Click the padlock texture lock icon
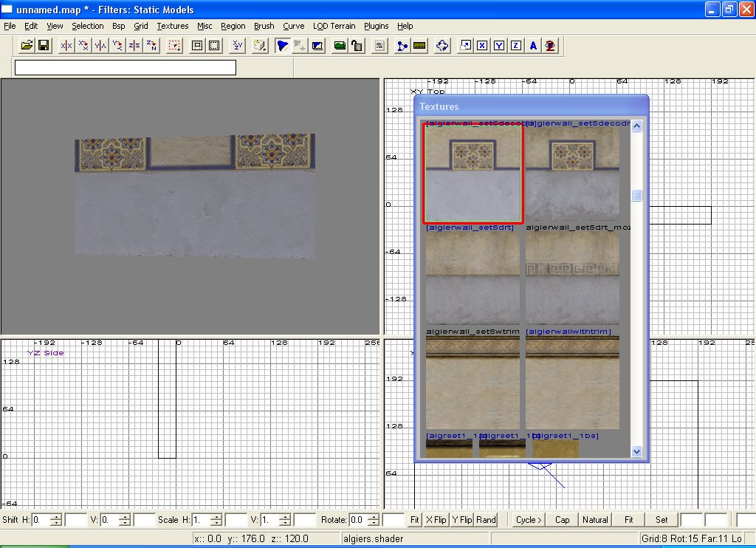 pyautogui.click(x=357, y=46)
